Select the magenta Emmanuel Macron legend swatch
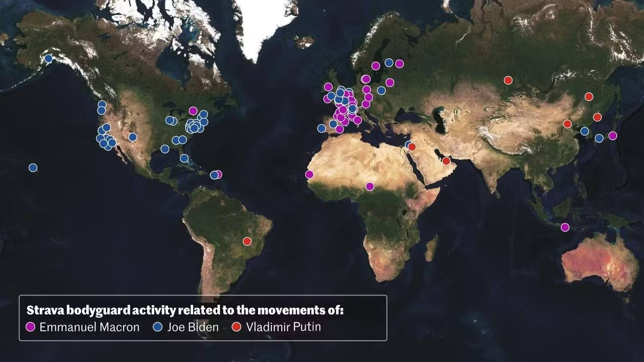644x362 pixels. tap(31, 327)
